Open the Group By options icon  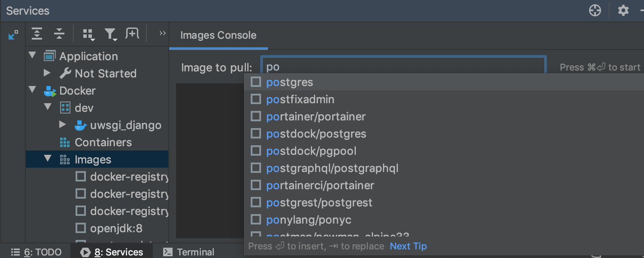pos(88,34)
